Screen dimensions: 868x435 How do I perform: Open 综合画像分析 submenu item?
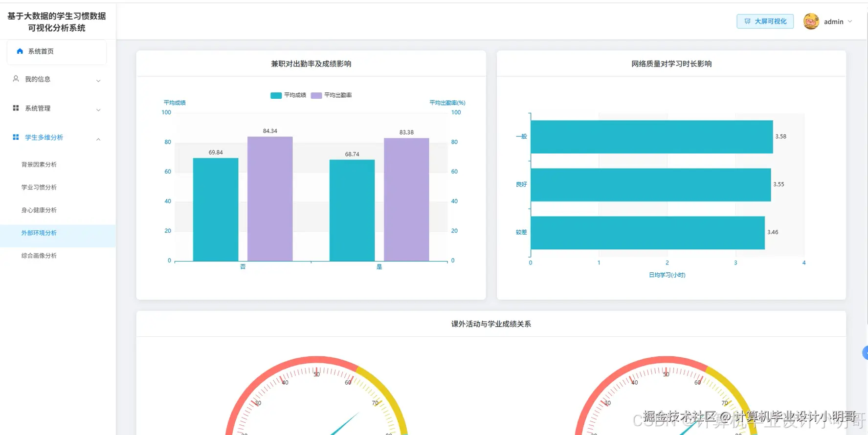click(x=39, y=256)
